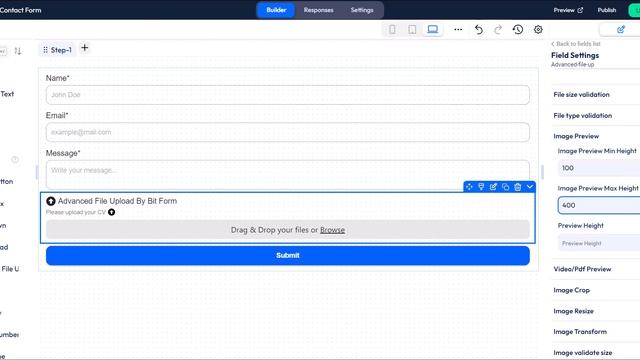Viewport: 640px width, 360px height.
Task: Open the history clock icon
Action: coord(518,29)
